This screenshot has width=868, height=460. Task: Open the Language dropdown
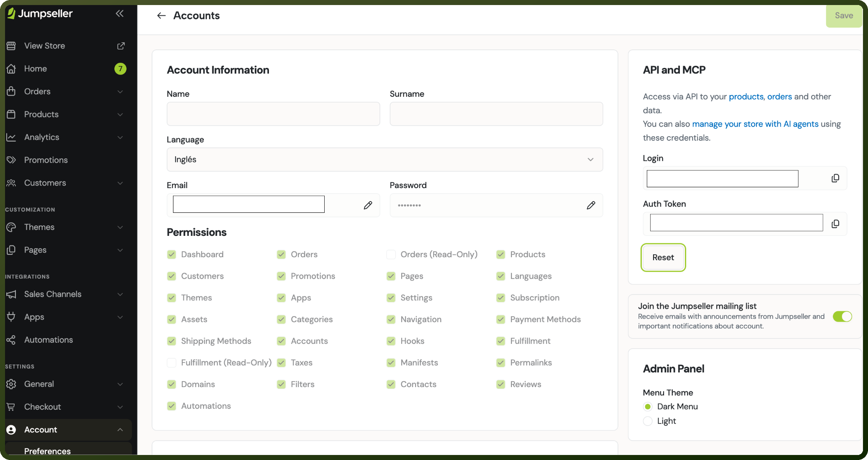pyautogui.click(x=385, y=160)
